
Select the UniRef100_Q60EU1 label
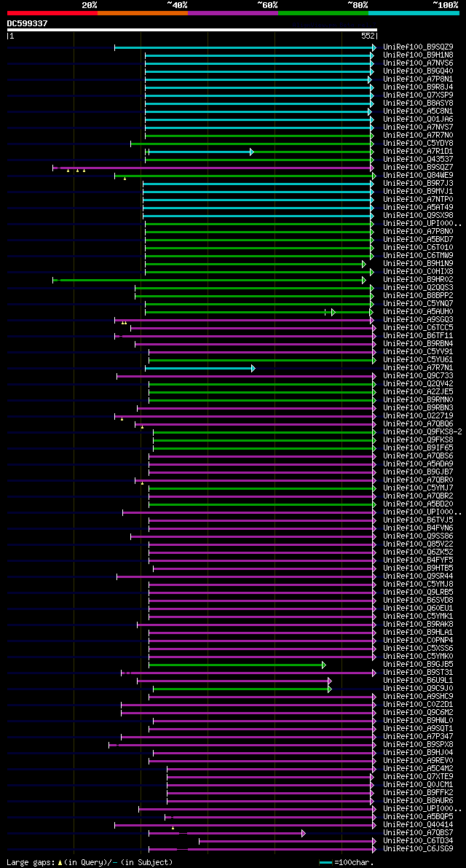click(x=419, y=609)
